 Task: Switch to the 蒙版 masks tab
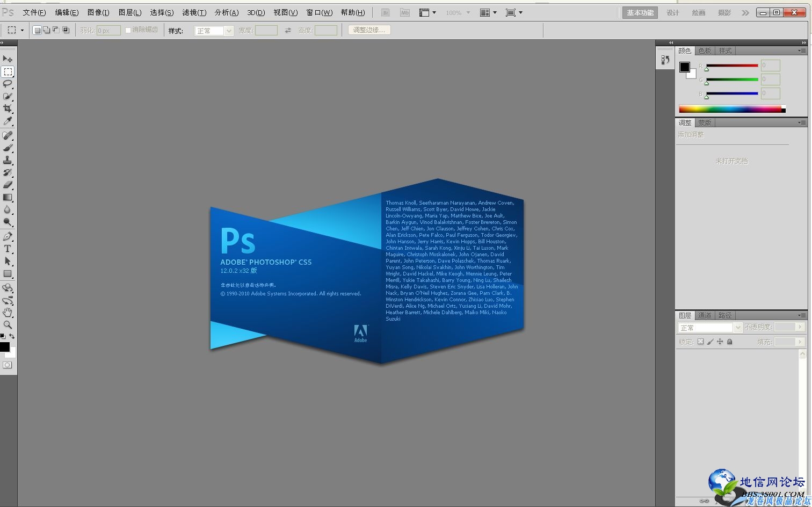[705, 122]
